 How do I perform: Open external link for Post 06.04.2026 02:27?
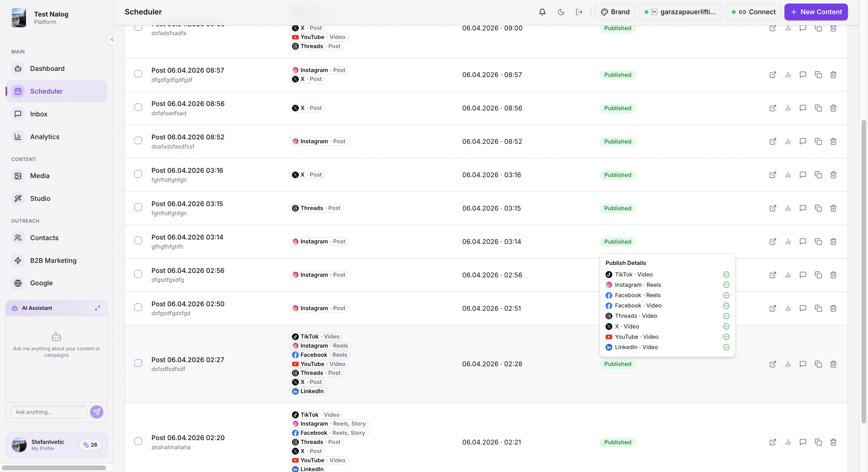pos(773,364)
